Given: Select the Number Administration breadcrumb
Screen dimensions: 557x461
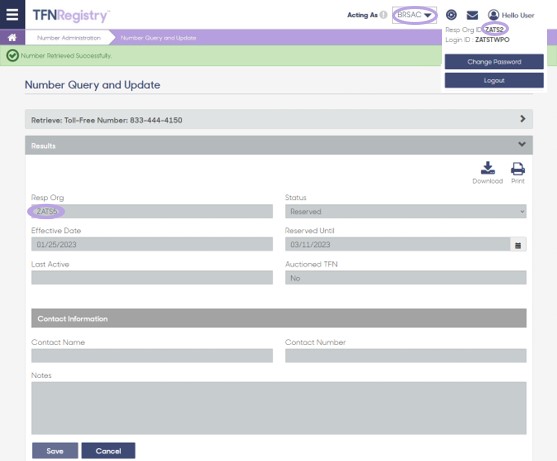Looking at the screenshot, I should (x=69, y=38).
